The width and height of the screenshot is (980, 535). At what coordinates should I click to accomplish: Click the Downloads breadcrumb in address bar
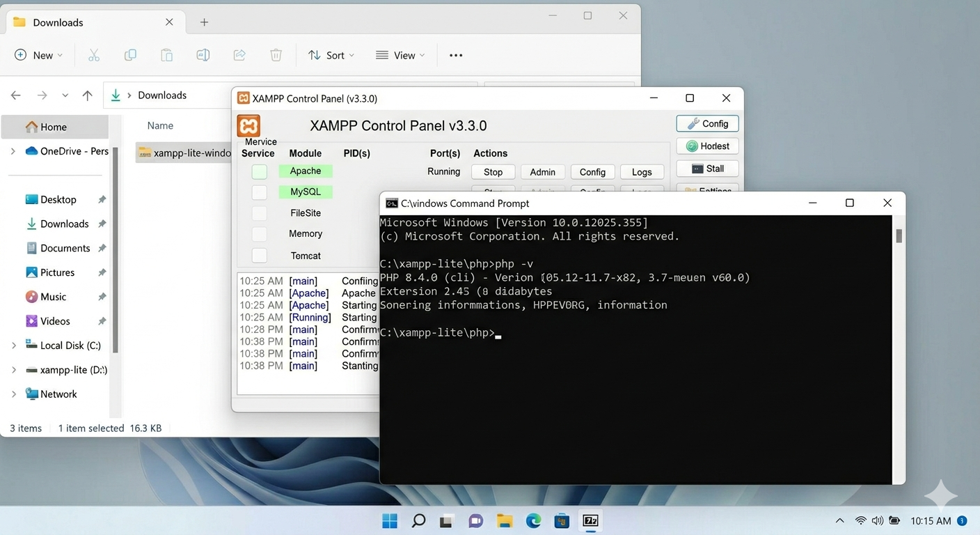point(162,95)
